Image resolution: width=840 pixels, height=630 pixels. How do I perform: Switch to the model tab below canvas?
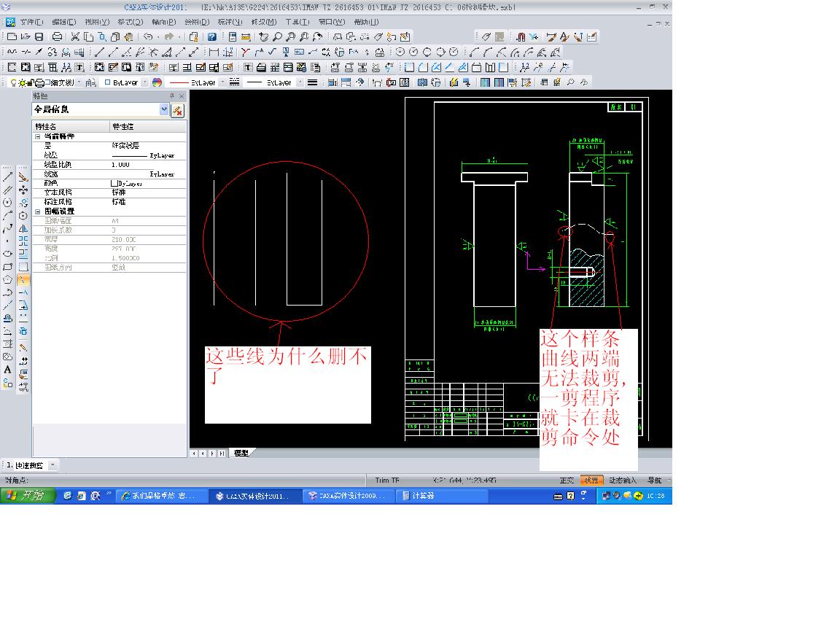click(241, 454)
